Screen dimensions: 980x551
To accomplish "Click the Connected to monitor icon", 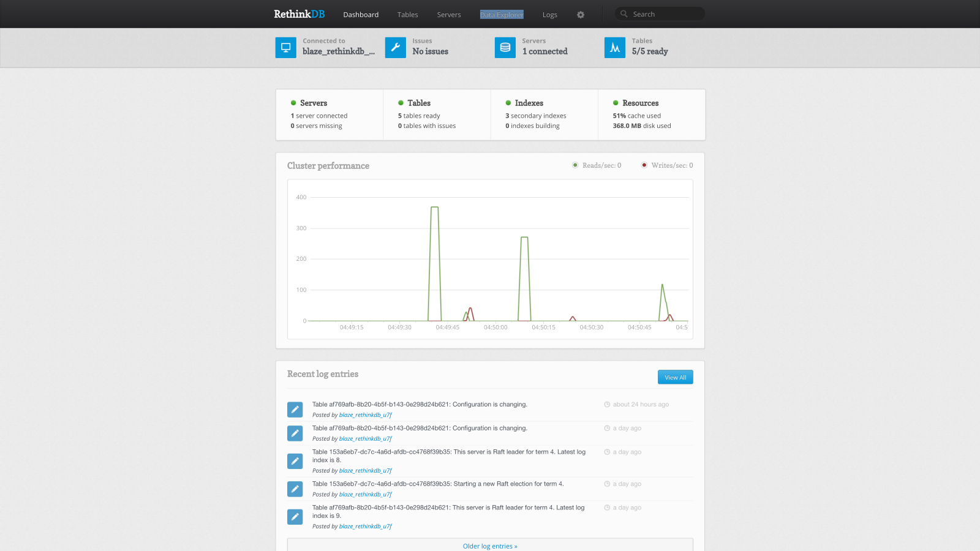I will [x=285, y=48].
